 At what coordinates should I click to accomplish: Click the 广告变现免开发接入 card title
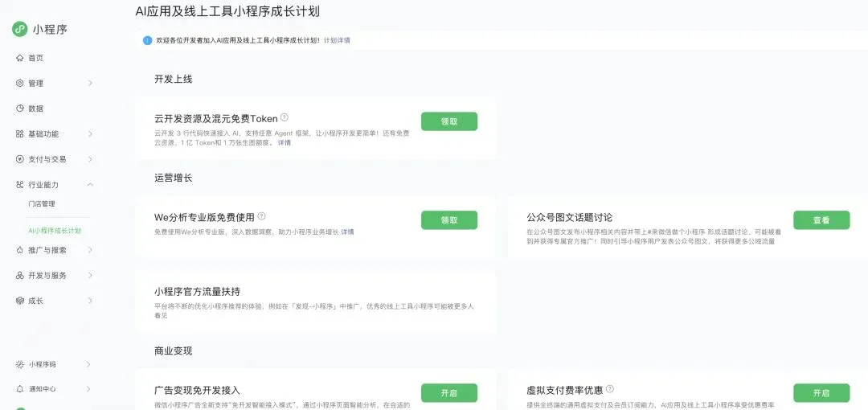click(197, 391)
